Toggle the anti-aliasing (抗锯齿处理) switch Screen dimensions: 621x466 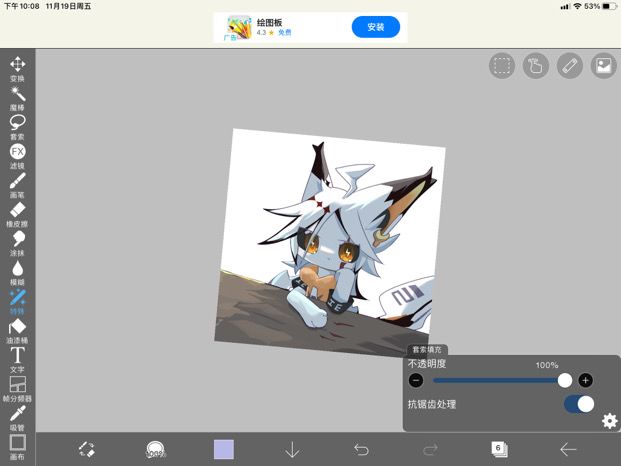(579, 404)
